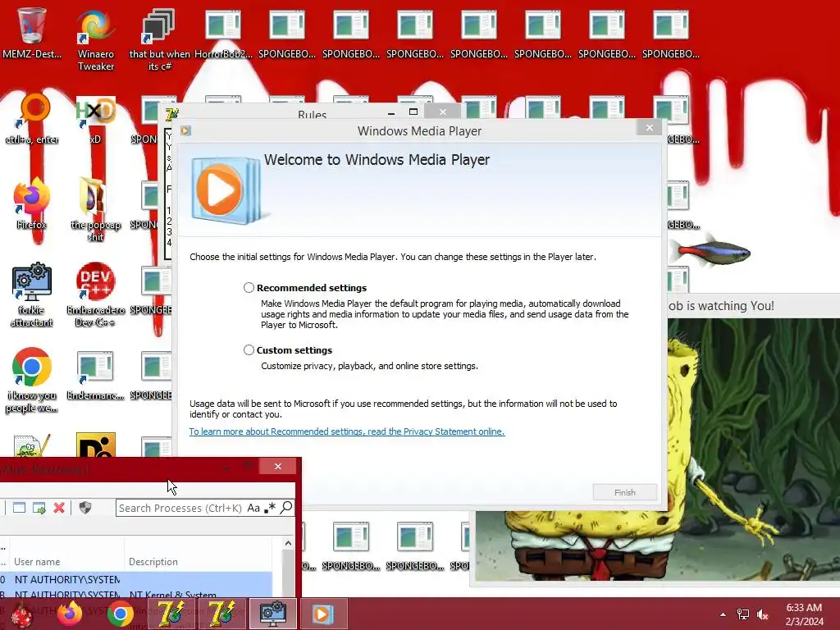Select the Custom settings radio button

[x=249, y=349]
